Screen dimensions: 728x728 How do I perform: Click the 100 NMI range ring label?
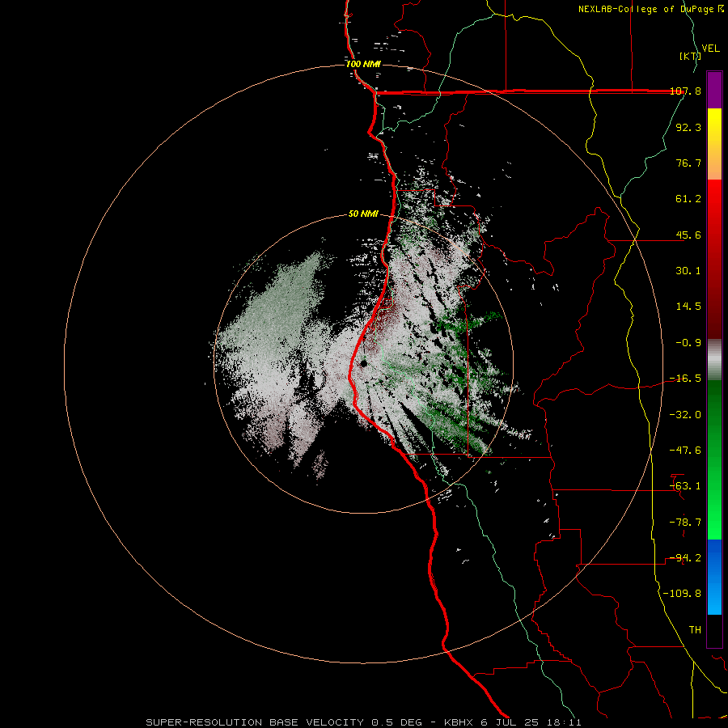point(363,64)
